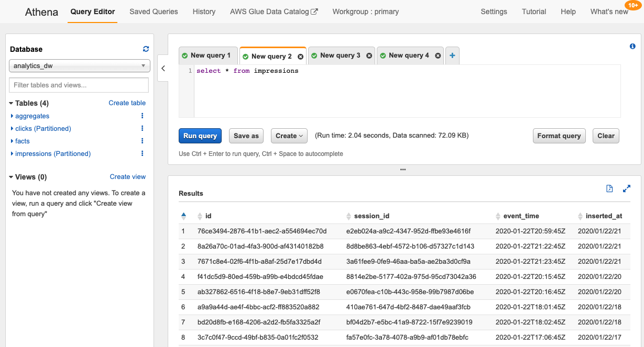This screenshot has width=644, height=347.
Task: Refresh the database tables list
Action: 146,48
